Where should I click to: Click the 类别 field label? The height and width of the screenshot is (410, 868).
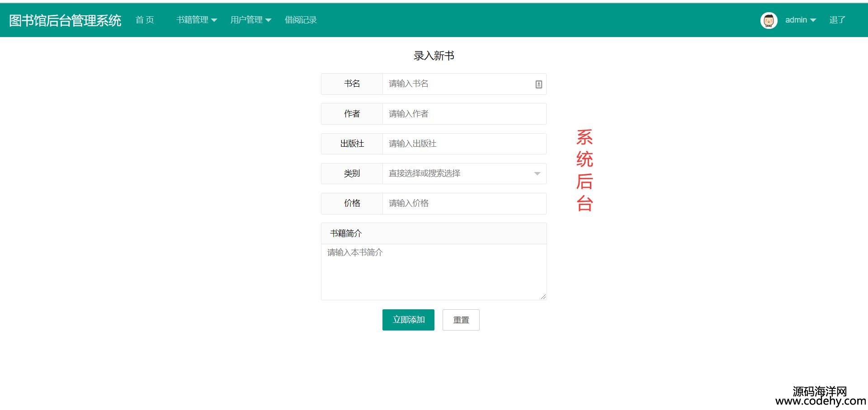[x=352, y=173]
